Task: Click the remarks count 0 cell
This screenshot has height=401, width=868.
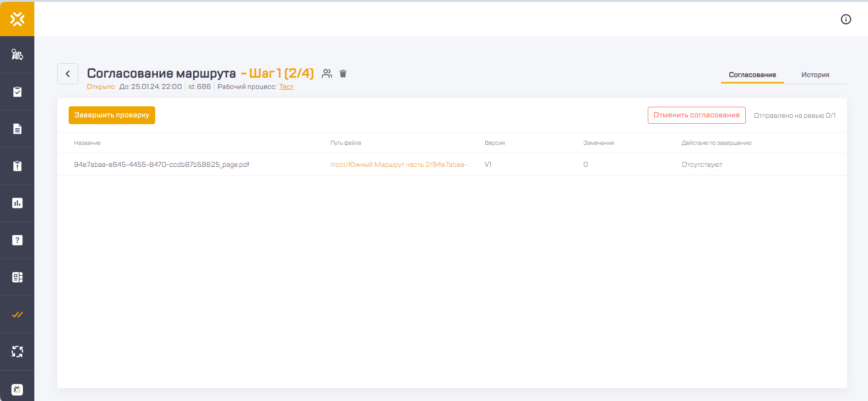Action: 586,165
